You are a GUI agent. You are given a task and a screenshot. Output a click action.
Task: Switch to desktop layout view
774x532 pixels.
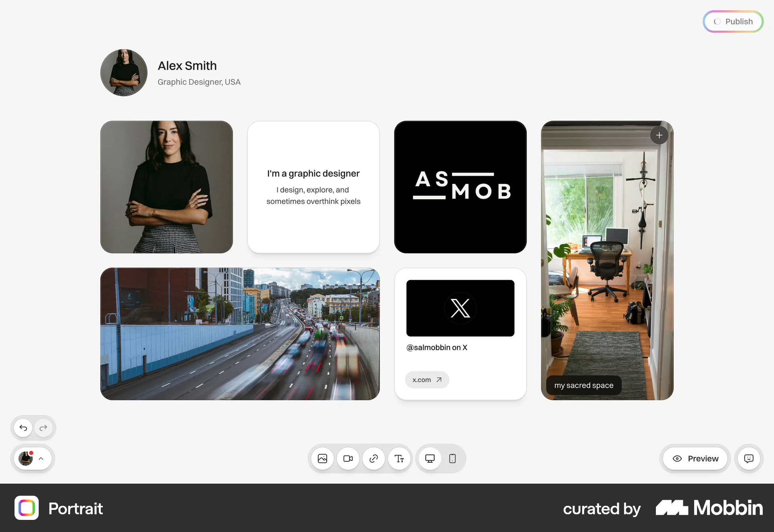(x=430, y=458)
